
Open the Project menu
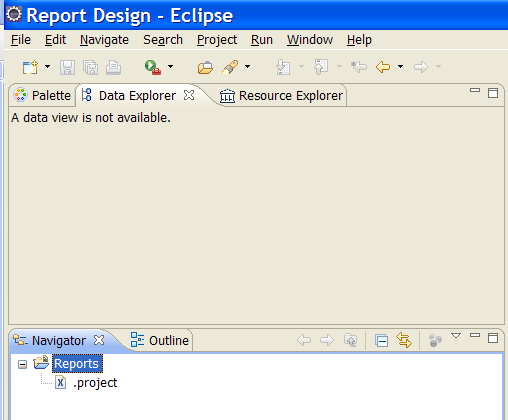pos(217,40)
